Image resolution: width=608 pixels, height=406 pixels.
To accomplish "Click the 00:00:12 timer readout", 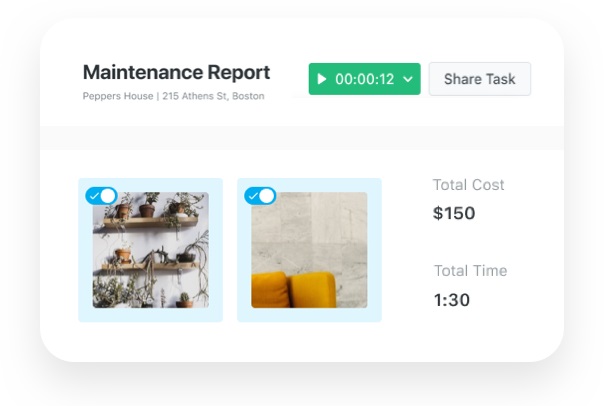I will point(365,79).
